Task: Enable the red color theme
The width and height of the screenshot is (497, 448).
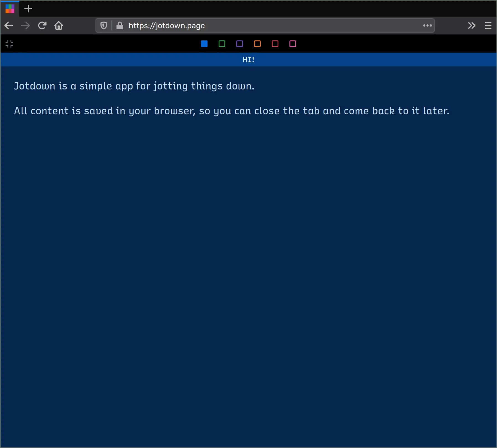Action: [275, 44]
